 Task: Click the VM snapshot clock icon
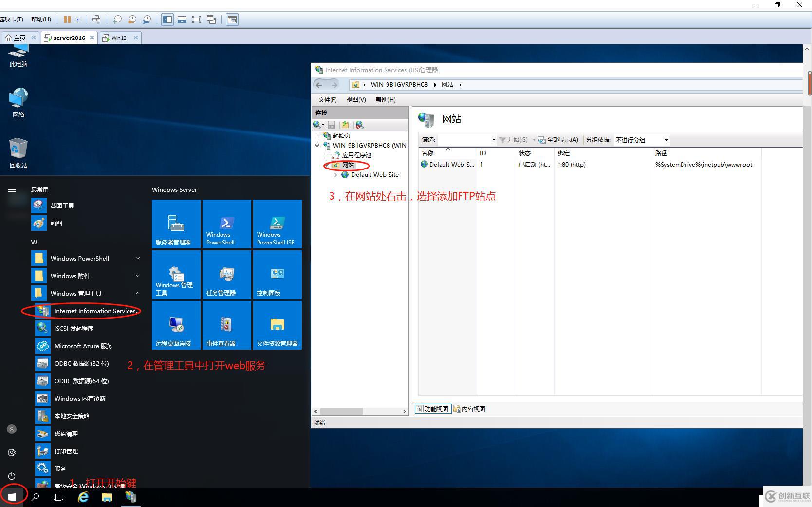[x=117, y=19]
